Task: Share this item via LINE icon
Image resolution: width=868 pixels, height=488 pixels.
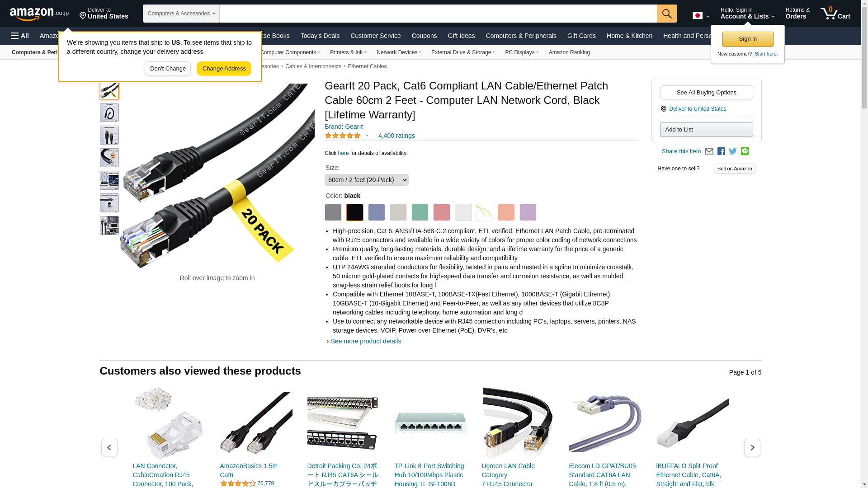Action: click(745, 151)
